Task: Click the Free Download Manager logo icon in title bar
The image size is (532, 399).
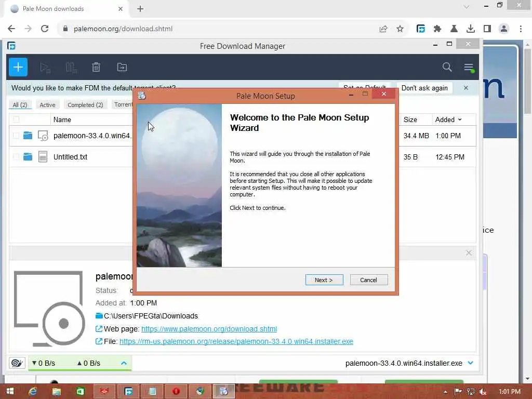Action: click(11, 46)
